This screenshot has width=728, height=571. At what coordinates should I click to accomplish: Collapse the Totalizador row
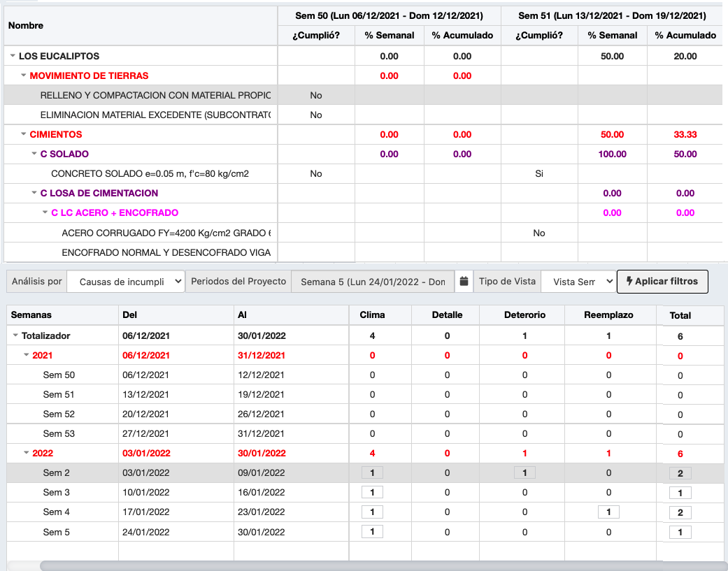click(15, 335)
